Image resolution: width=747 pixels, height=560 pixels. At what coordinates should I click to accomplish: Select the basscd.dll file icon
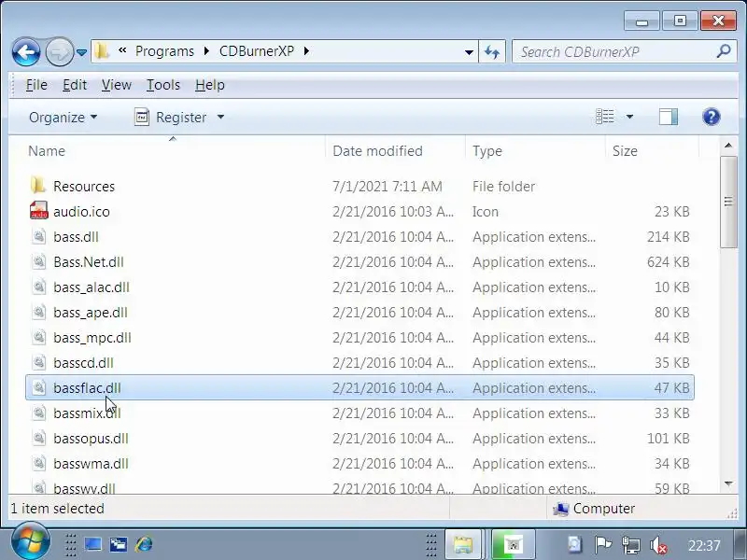point(39,362)
